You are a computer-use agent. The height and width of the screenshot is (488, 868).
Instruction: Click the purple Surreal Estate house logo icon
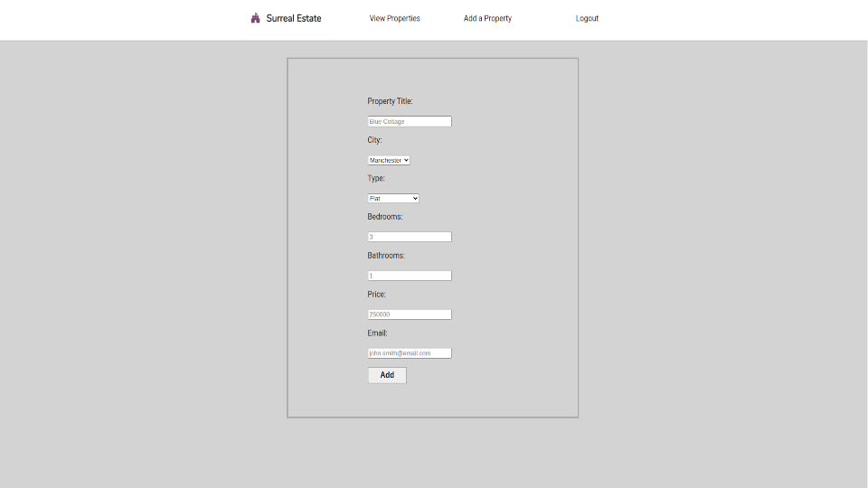pos(255,18)
